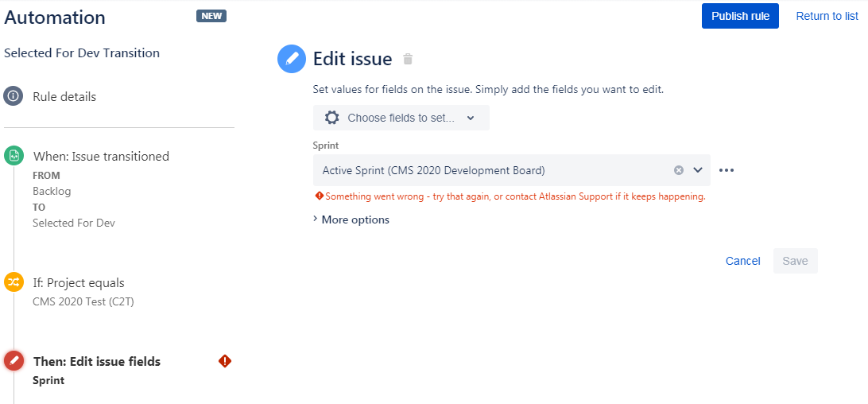Click the 'Something went wrong' error message

(x=515, y=196)
